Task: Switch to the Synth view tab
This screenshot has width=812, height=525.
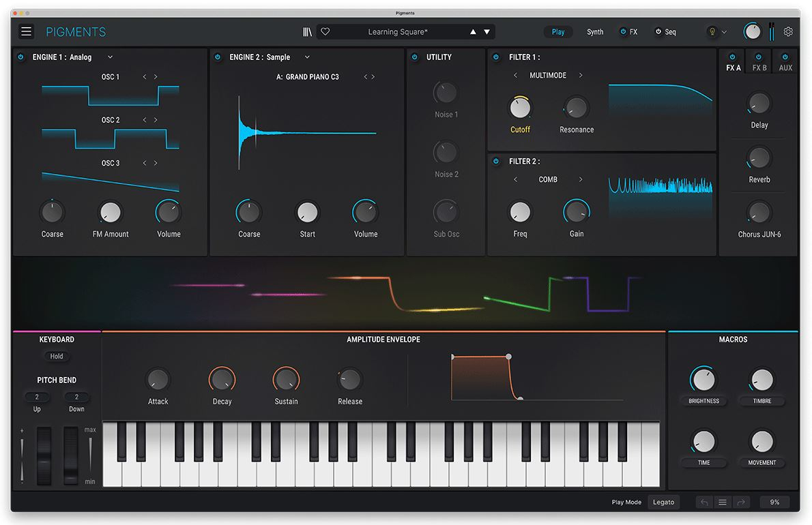Action: (595, 31)
